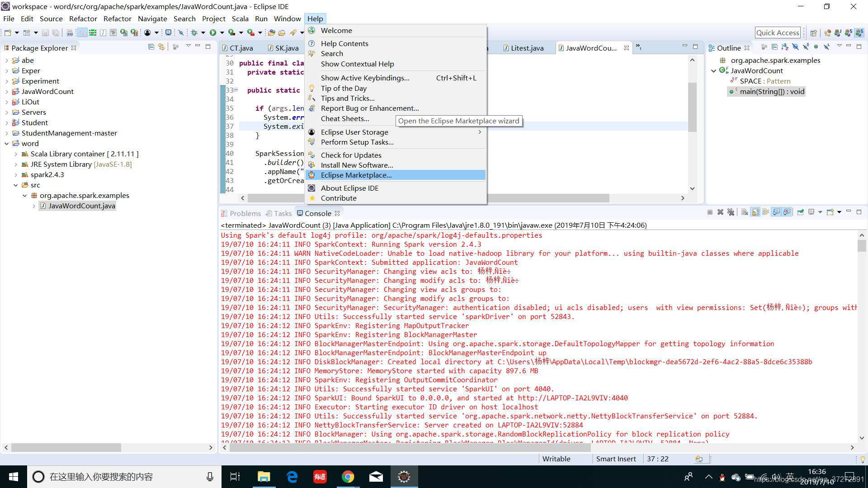Open Eclipse User Storage submenu

coord(396,132)
